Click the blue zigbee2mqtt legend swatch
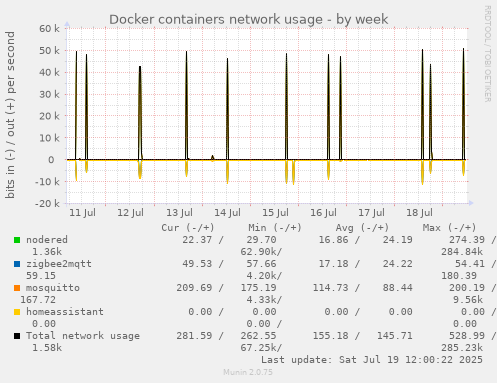 pyautogui.click(x=17, y=264)
